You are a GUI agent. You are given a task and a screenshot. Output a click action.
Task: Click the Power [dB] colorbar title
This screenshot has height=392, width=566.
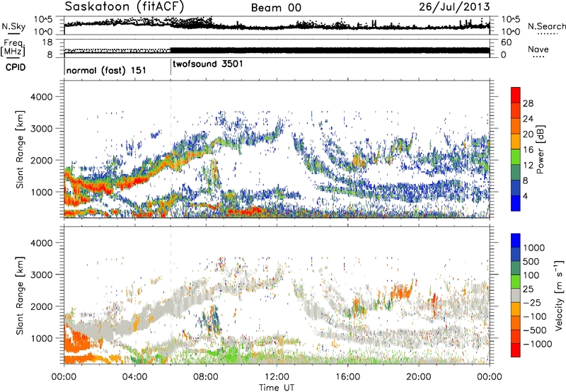point(540,149)
